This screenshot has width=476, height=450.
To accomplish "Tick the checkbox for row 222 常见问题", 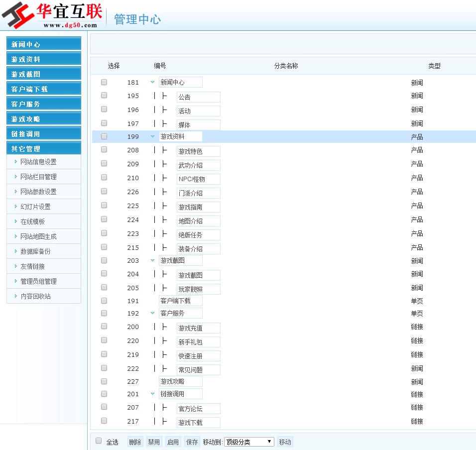I will (x=104, y=368).
